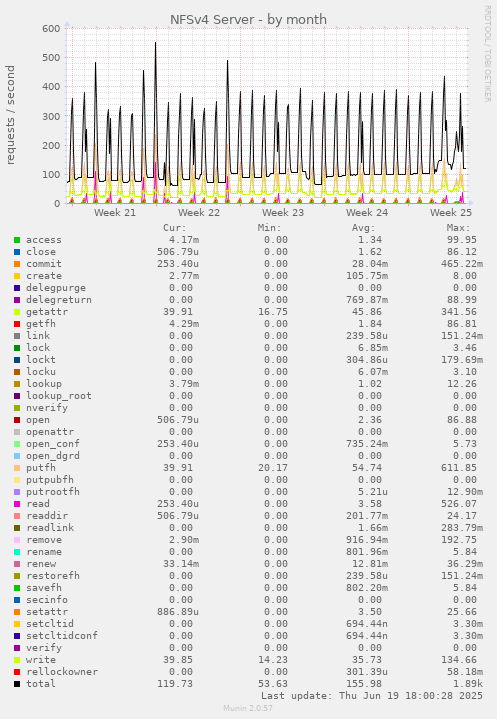Image resolution: width=497 pixels, height=719 pixels.
Task: Click the 'Min:' column header
Action: coord(270,228)
